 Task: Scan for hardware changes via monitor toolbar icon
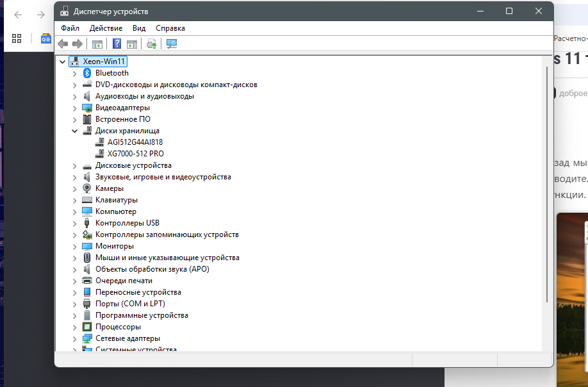click(172, 44)
